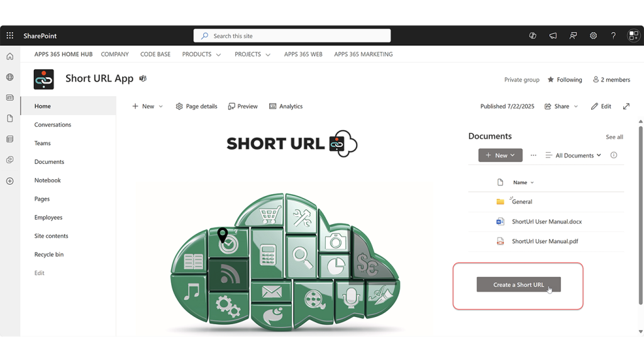This screenshot has height=362, width=644.
Task: Open the gray New button in Documents
Action: click(x=500, y=155)
